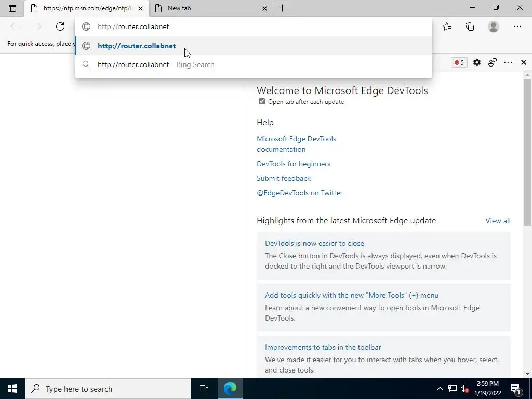The width and height of the screenshot is (532, 399).
Task: Open the Favorites star icon
Action: pyautogui.click(x=447, y=26)
